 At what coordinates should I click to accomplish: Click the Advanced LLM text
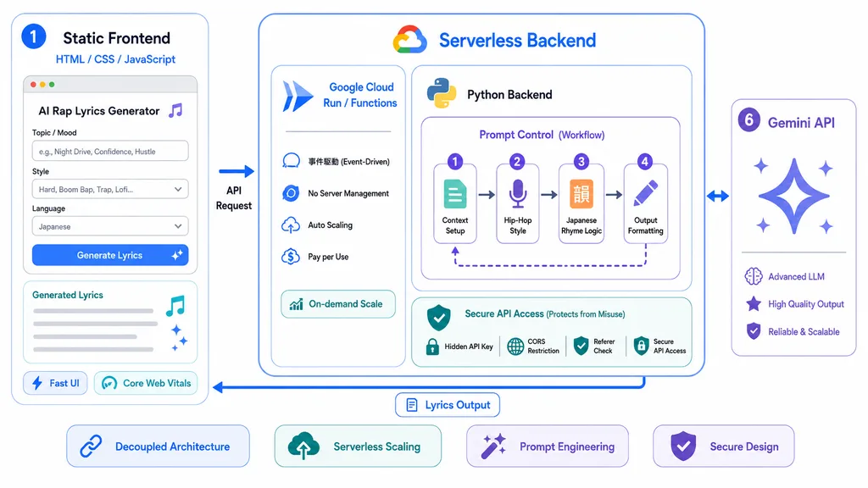coord(796,277)
